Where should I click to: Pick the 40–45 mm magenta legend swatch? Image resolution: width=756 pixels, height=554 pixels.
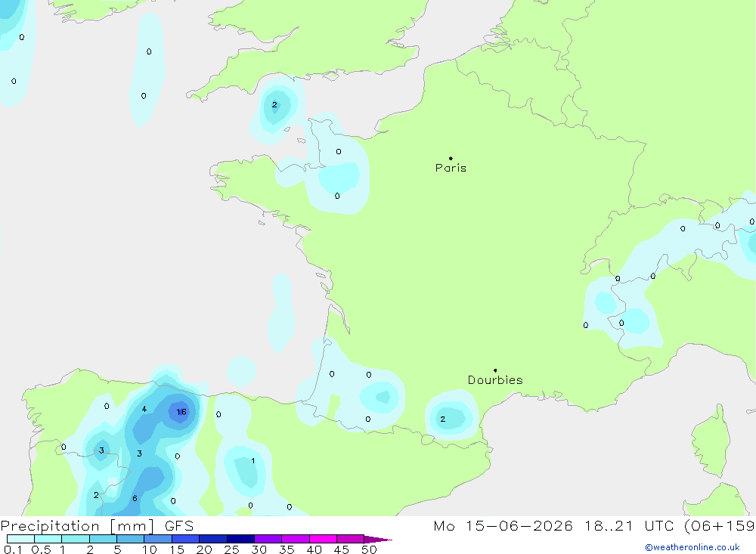323,539
